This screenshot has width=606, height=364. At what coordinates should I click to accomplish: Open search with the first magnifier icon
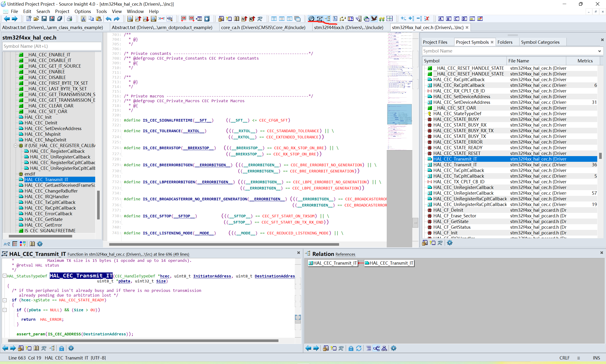(x=130, y=19)
